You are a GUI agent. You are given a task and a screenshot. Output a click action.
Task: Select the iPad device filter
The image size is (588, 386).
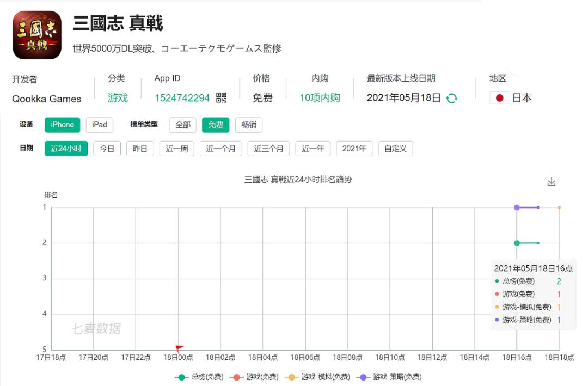[100, 125]
